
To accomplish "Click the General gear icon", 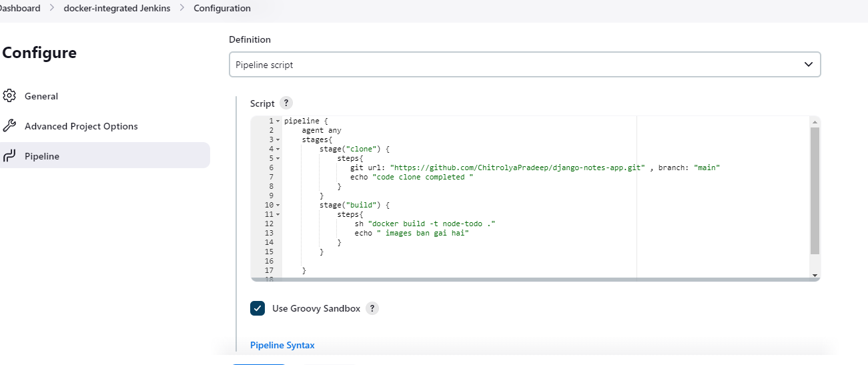I will pos(9,96).
